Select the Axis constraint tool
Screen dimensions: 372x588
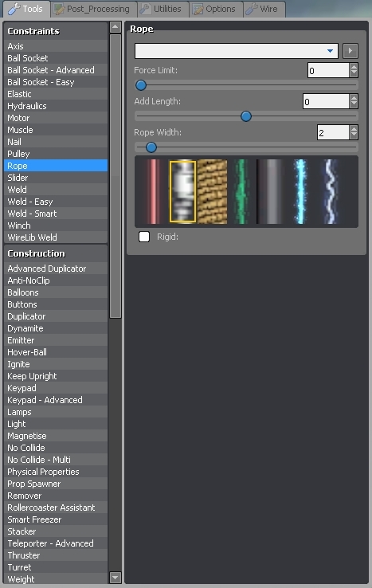(x=56, y=46)
